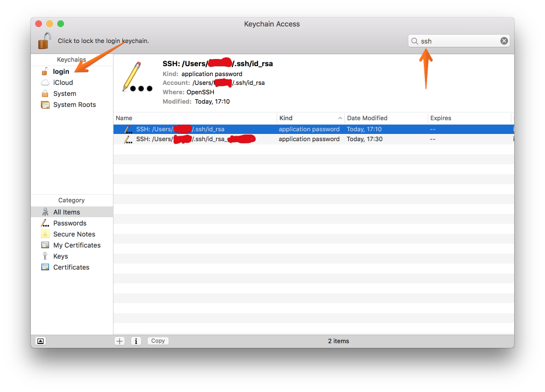Click the Secure Notes yellow note icon
This screenshot has width=545, height=392.
45,234
